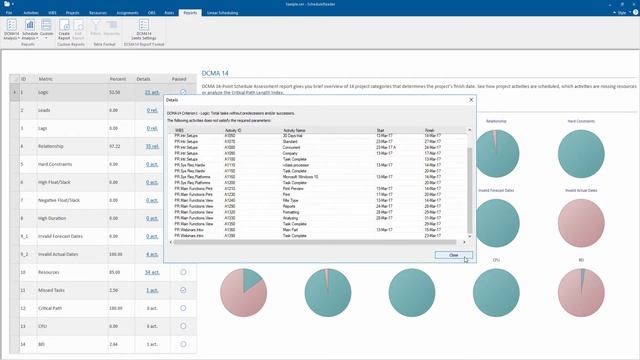Click the Activity ID column header

pyautogui.click(x=233, y=130)
